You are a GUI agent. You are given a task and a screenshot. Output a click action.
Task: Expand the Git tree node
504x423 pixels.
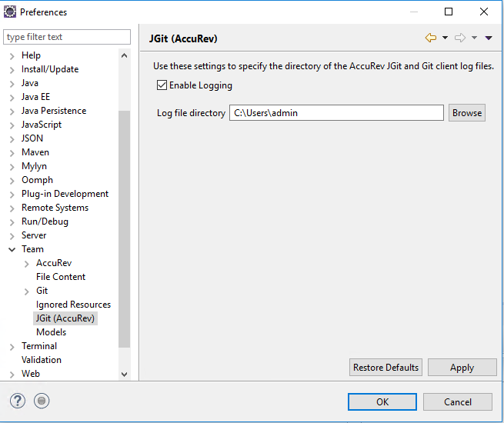27,291
